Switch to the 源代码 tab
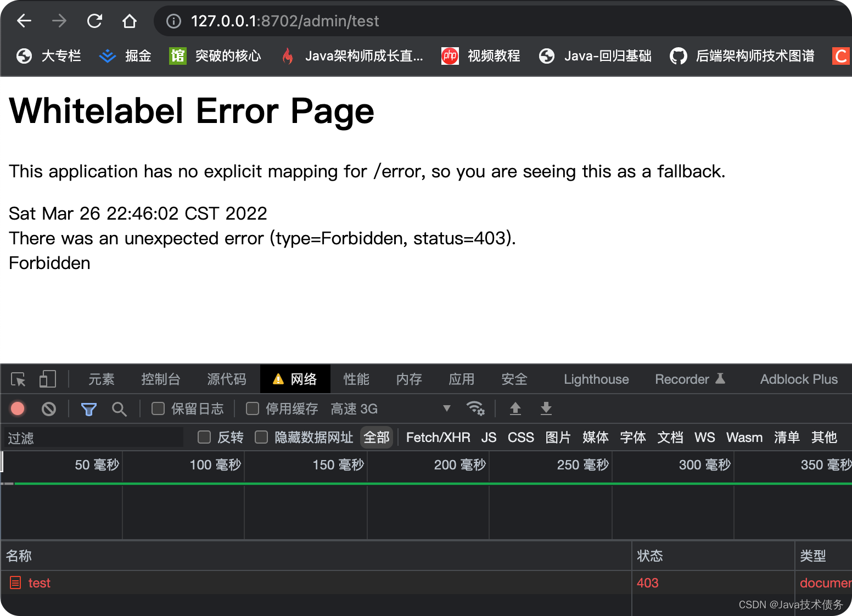 [x=227, y=379]
